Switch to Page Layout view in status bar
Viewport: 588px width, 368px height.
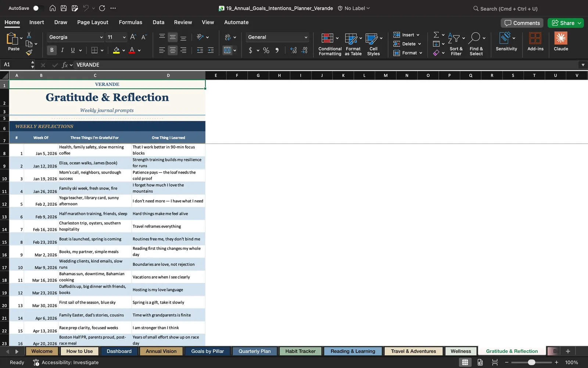(480, 362)
